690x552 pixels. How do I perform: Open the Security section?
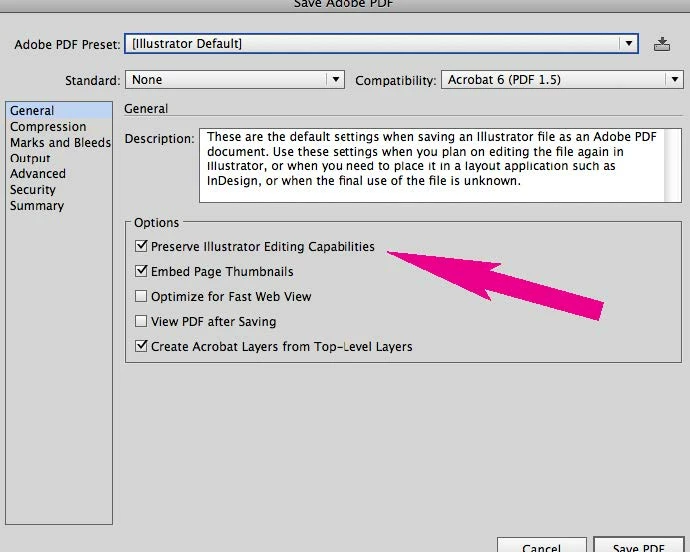tap(59, 190)
